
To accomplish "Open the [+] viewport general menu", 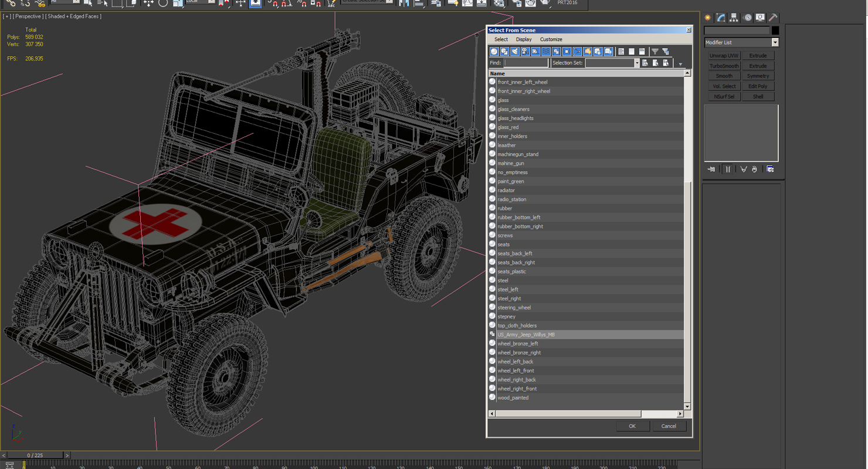I will pos(6,16).
